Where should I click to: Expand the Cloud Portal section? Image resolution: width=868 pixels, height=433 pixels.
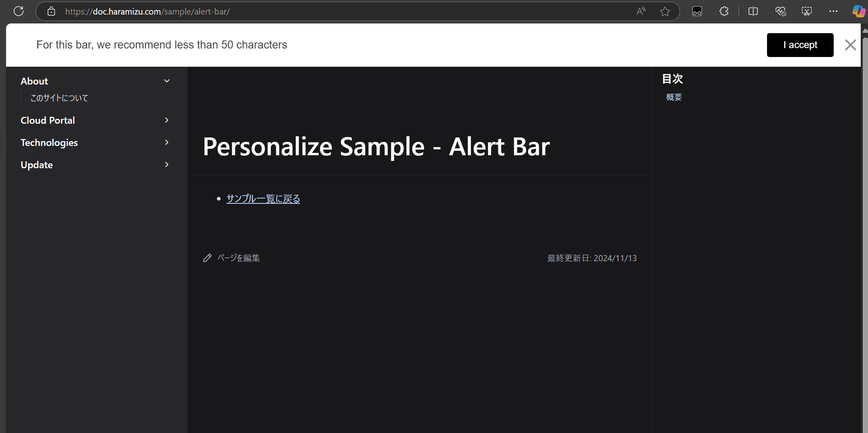click(166, 120)
